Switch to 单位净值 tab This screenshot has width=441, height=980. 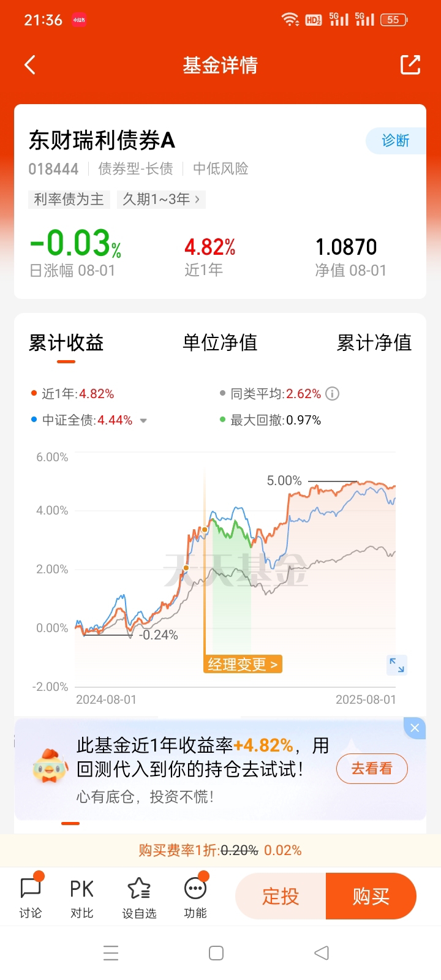220,343
